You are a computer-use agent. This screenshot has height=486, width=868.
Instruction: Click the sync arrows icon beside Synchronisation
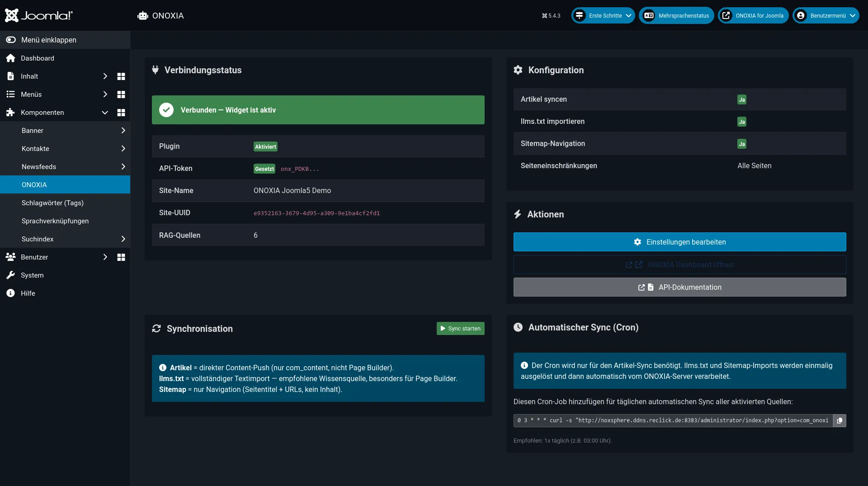(x=156, y=329)
